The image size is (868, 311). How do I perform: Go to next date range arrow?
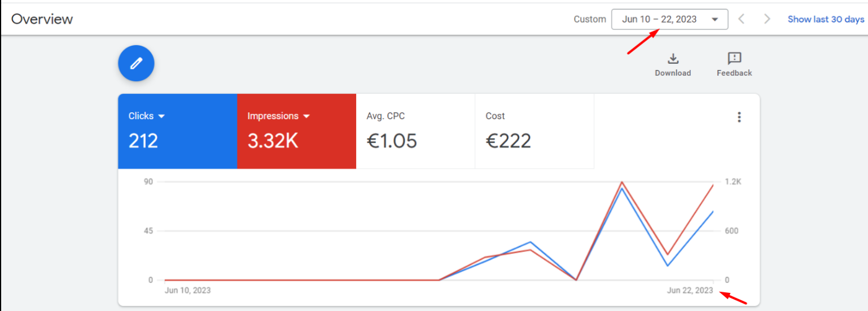click(767, 19)
